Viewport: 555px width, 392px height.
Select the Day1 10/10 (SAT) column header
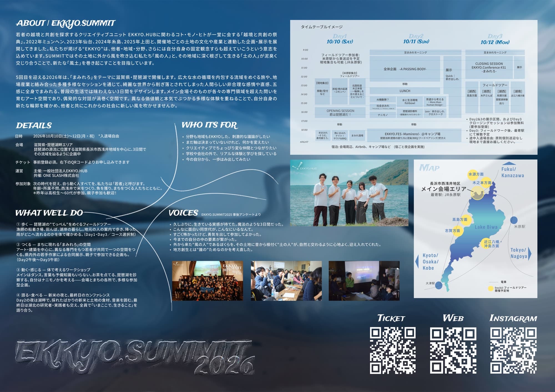340,39
